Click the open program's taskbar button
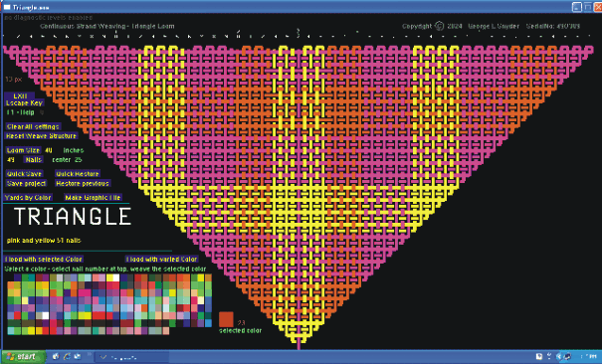Viewport: 602px width, 364px height. coord(131,357)
